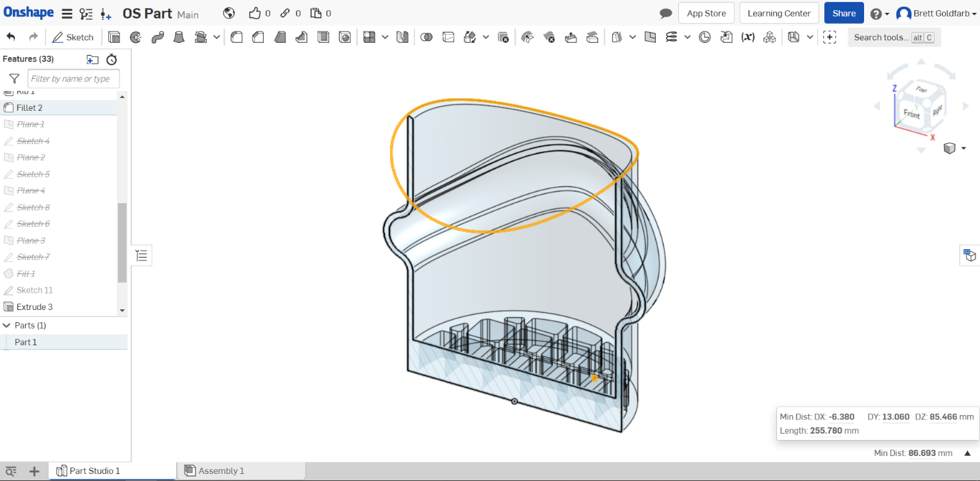Image resolution: width=980 pixels, height=481 pixels.
Task: Open the Learning Center
Action: [x=779, y=13]
